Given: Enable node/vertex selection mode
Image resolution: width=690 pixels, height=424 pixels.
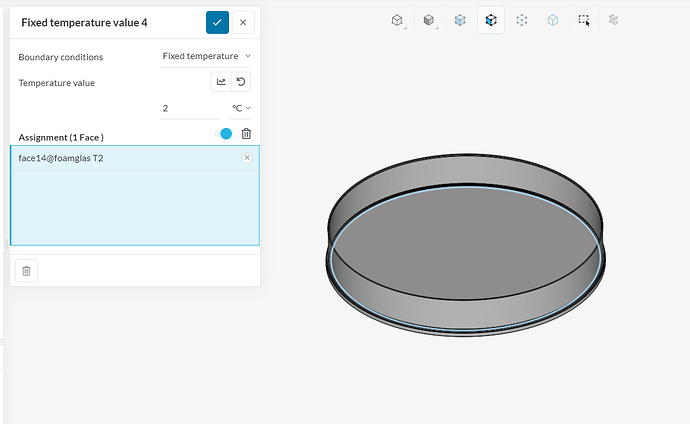Looking at the screenshot, I should click(522, 19).
